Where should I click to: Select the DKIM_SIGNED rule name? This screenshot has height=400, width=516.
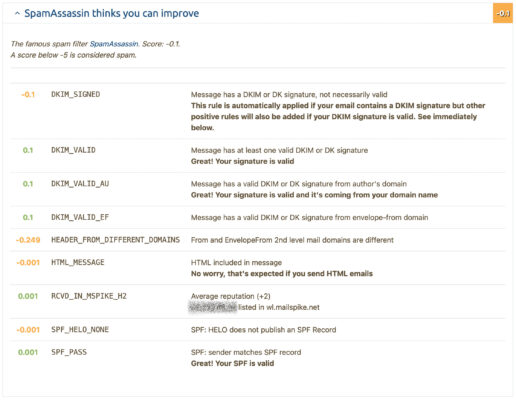(x=76, y=94)
